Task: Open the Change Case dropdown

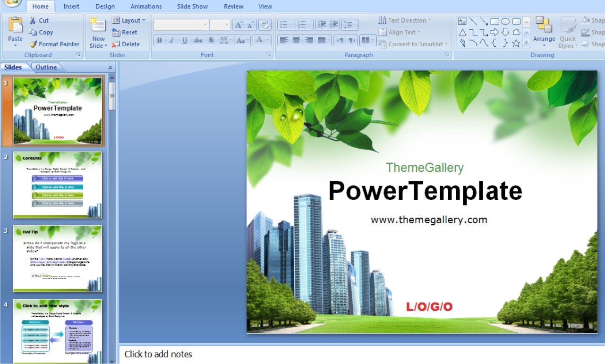Action: point(242,40)
